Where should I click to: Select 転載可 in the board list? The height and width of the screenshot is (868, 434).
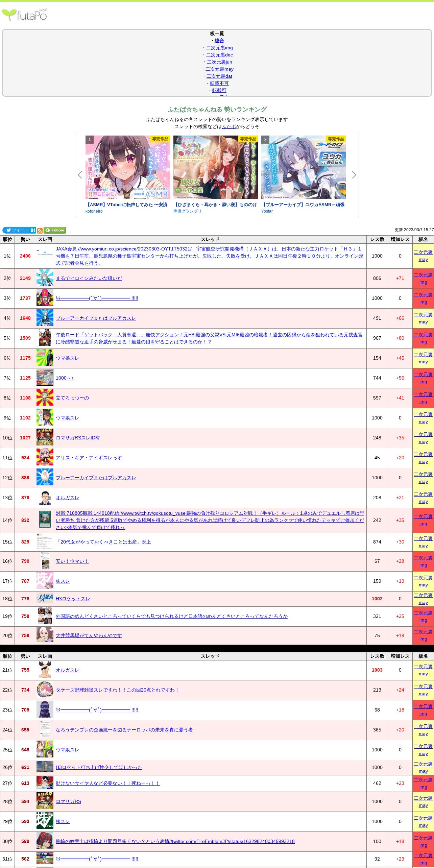click(219, 90)
